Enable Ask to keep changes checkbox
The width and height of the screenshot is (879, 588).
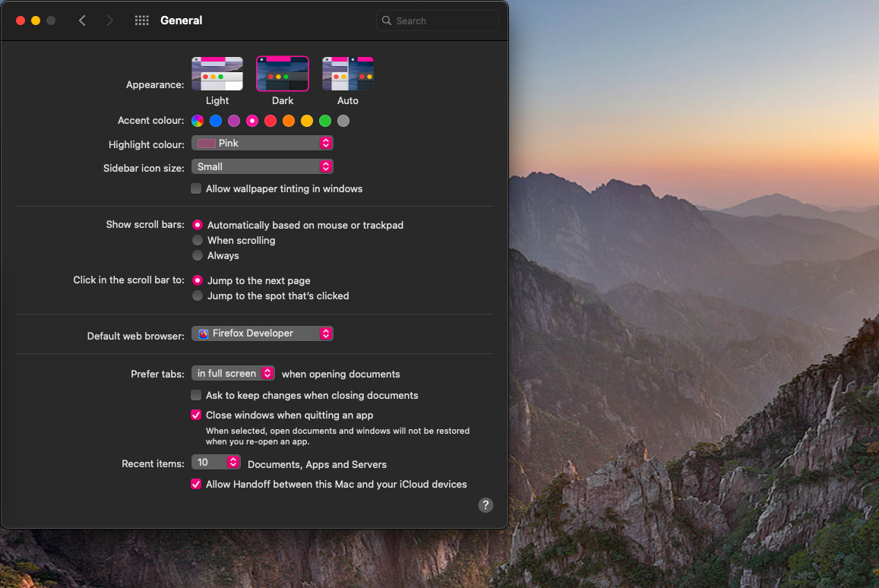click(x=196, y=395)
